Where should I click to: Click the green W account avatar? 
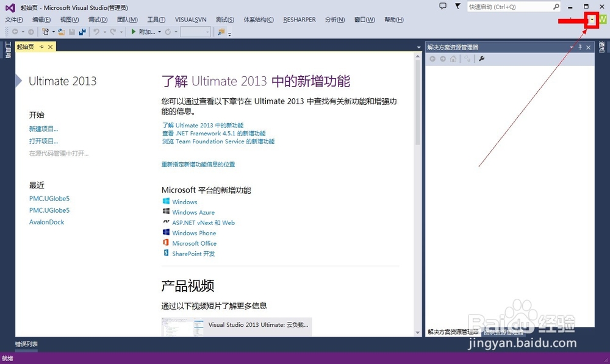603,19
